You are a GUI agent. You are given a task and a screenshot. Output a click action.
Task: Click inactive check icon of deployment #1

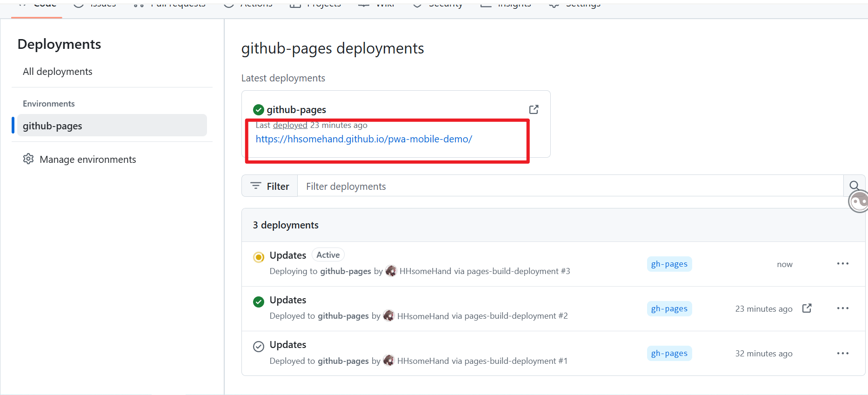(259, 347)
